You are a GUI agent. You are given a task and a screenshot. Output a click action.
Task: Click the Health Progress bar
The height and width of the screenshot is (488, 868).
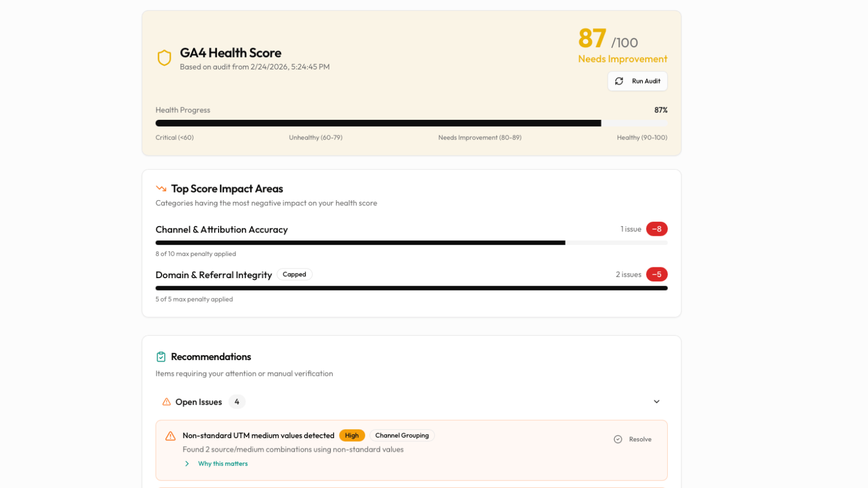point(411,123)
